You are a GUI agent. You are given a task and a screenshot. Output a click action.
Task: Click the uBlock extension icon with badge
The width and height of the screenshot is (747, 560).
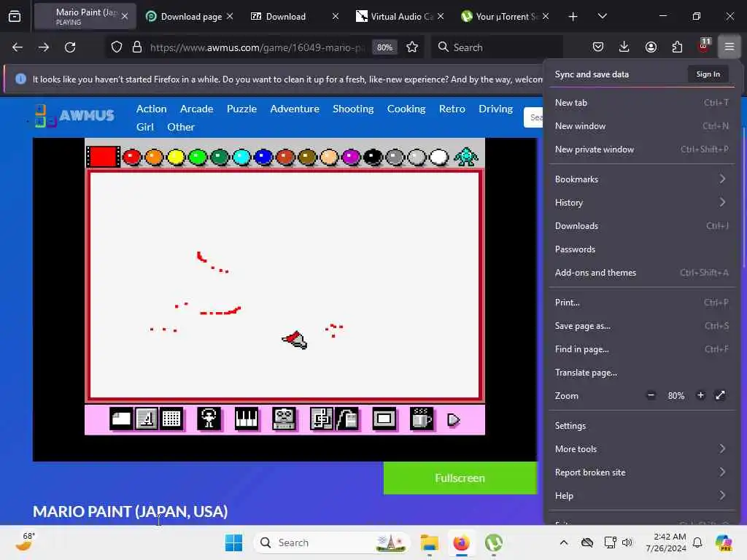[704, 47]
